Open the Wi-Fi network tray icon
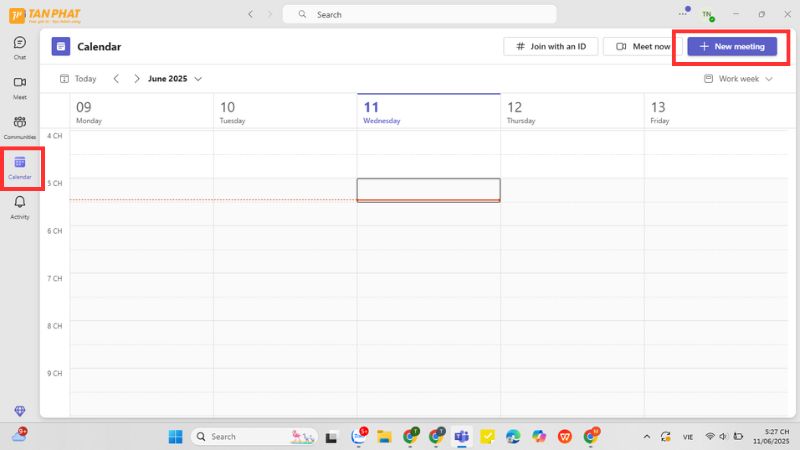The image size is (800, 450). 710,436
